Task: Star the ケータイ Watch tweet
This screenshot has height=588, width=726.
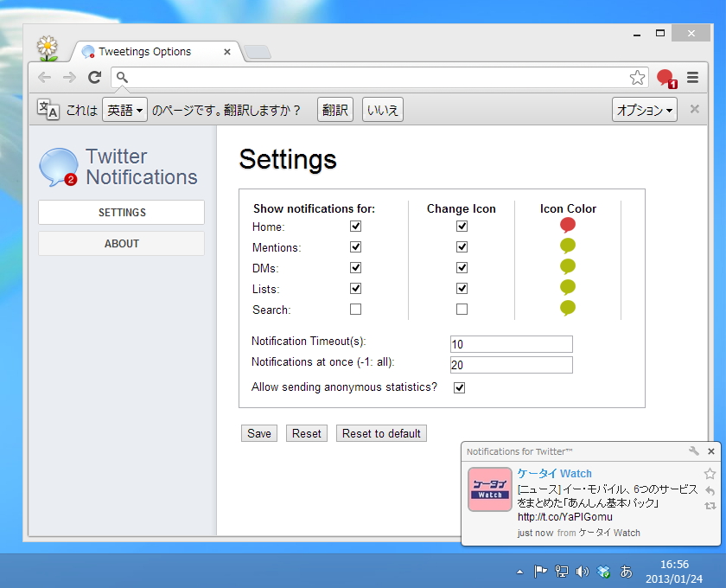Action: 710,474
